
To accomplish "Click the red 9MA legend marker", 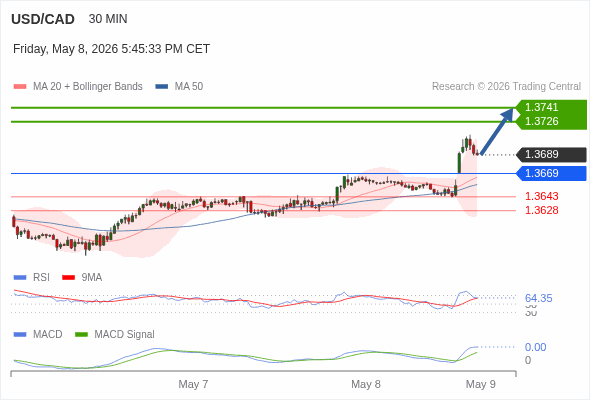I will click(x=68, y=278).
